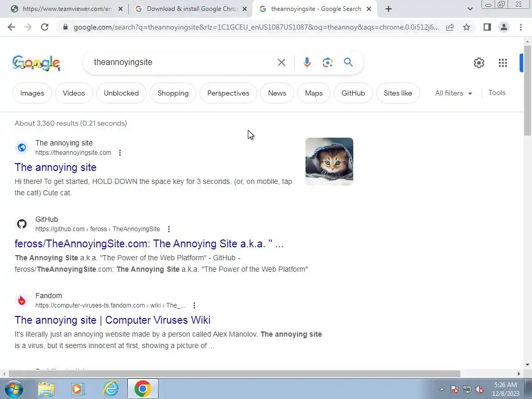Image resolution: width=532 pixels, height=399 pixels.
Task: Submit search with magnifier icon
Action: [x=348, y=62]
